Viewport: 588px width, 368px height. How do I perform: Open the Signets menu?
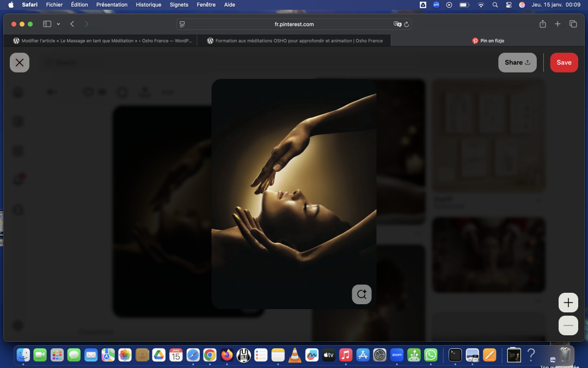179,4
